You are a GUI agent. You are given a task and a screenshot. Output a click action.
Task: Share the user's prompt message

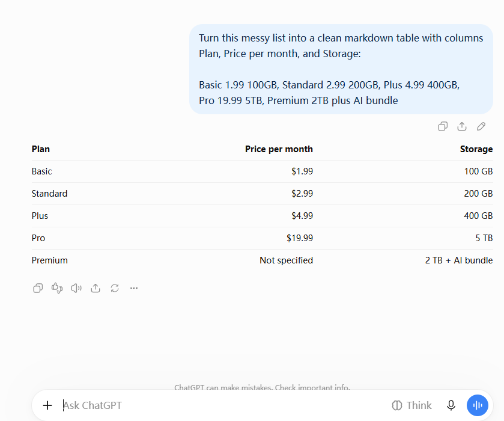click(462, 126)
